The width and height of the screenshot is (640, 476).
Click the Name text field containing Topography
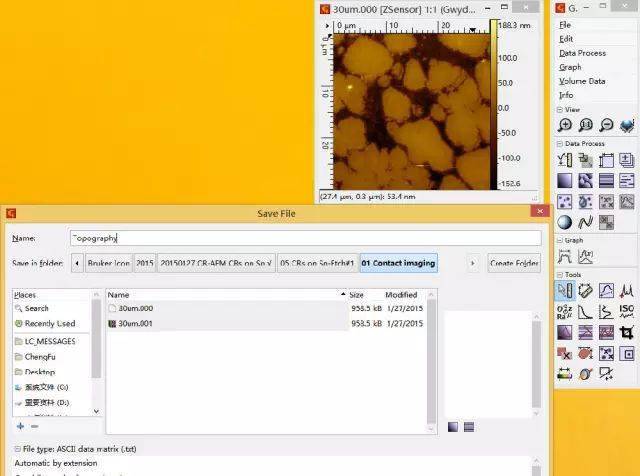point(306,238)
